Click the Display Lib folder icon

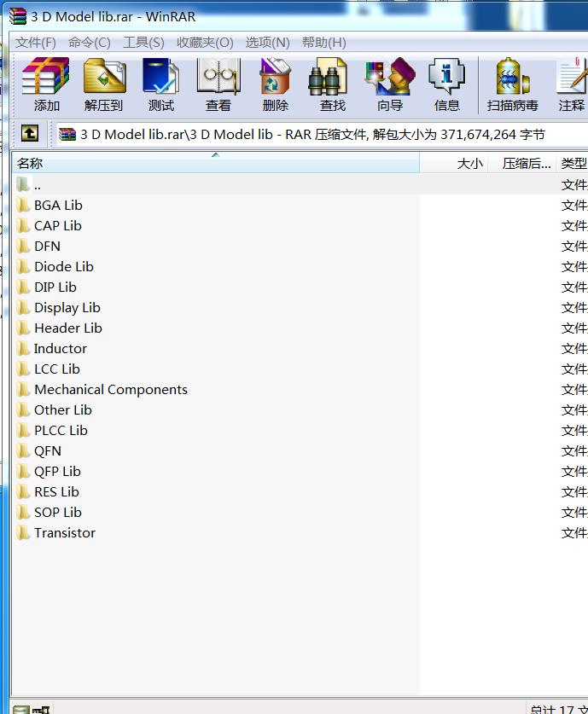click(23, 308)
